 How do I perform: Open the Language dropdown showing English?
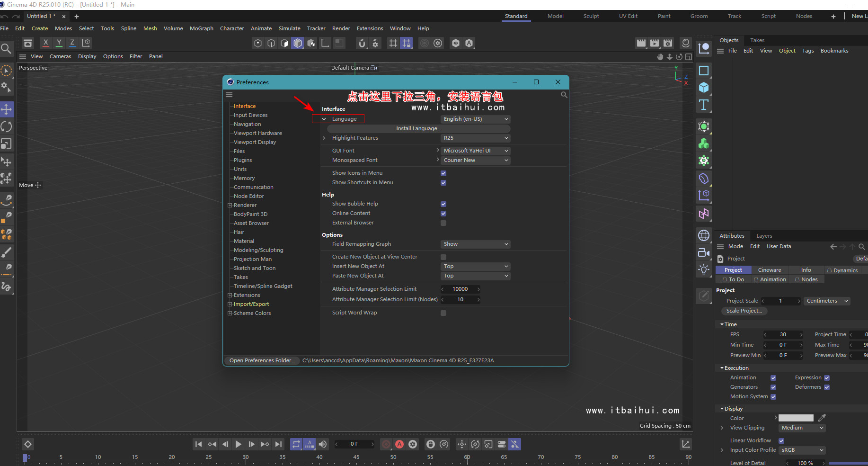pos(475,119)
